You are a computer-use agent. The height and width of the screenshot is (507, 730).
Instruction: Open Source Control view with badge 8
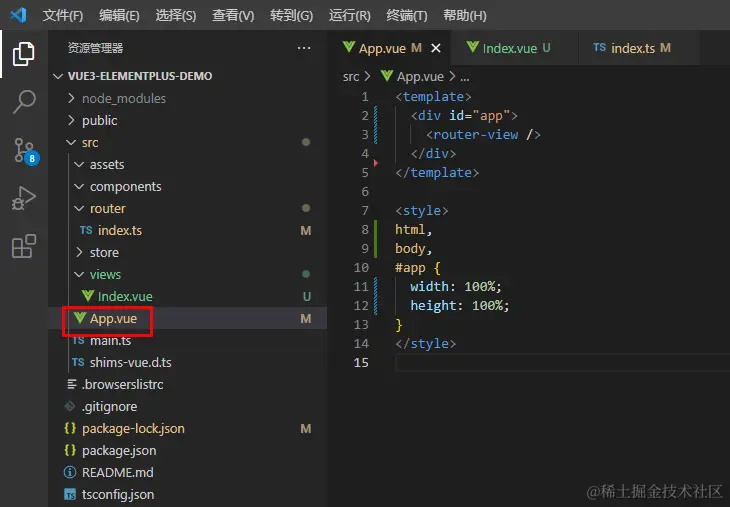[x=25, y=151]
